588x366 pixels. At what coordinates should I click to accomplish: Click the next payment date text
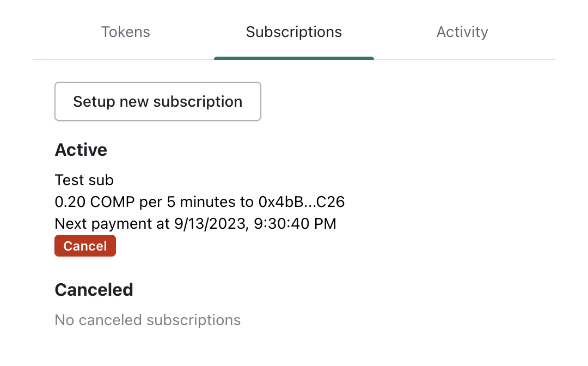click(x=195, y=223)
